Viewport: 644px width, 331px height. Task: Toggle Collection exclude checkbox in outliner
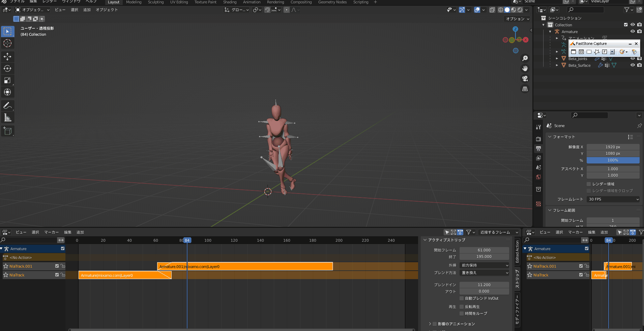(626, 25)
